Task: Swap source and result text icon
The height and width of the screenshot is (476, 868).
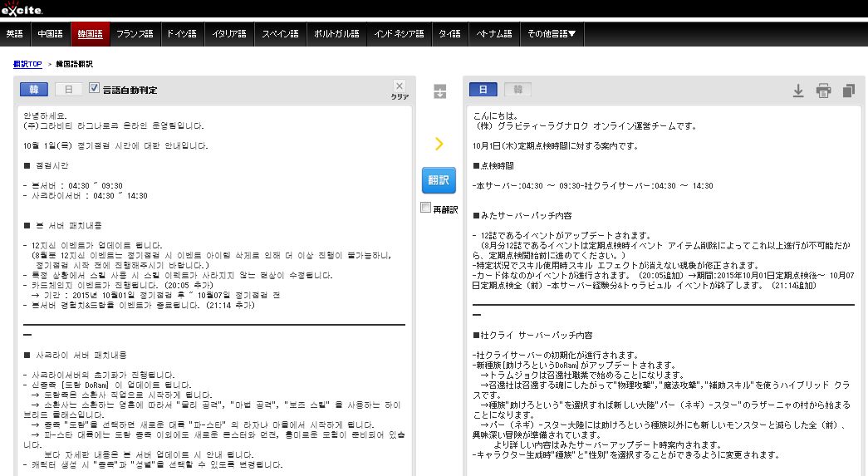Action: [439, 91]
